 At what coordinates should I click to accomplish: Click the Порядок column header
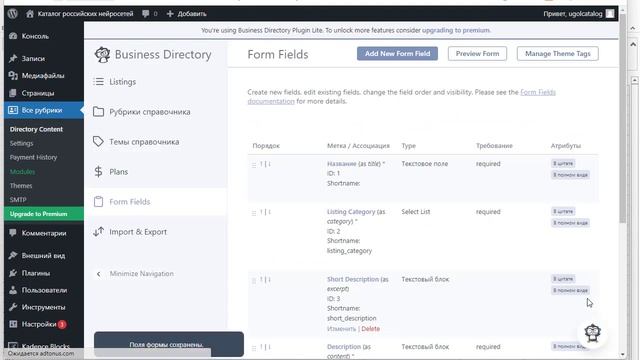tap(266, 146)
